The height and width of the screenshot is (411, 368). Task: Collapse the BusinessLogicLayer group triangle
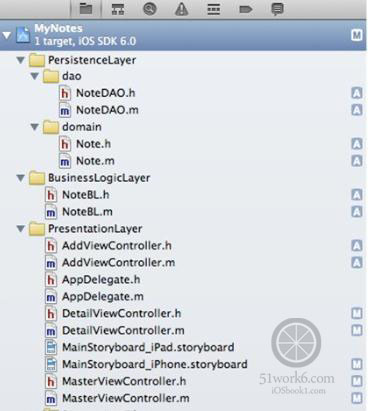click(21, 178)
